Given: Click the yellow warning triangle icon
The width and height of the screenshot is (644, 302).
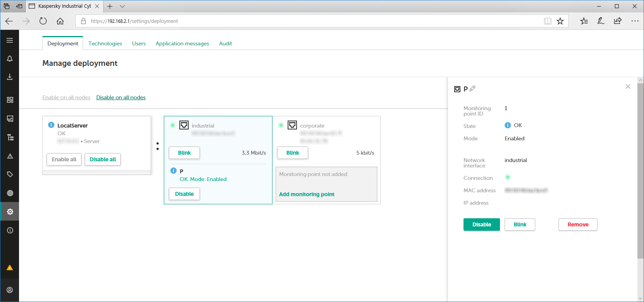Looking at the screenshot, I should point(10,267).
